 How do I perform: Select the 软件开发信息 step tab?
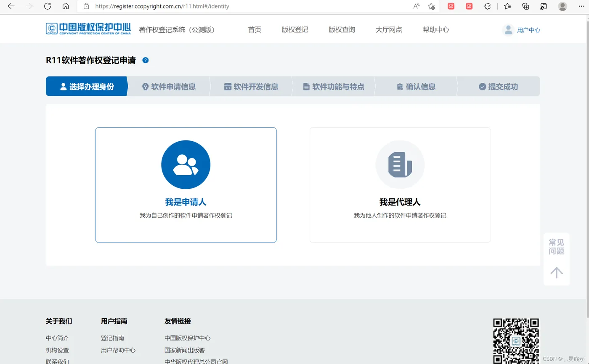[251, 87]
